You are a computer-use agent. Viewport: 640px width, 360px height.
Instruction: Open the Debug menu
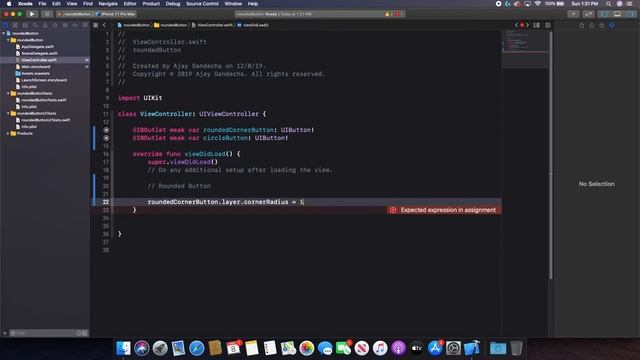tap(173, 4)
